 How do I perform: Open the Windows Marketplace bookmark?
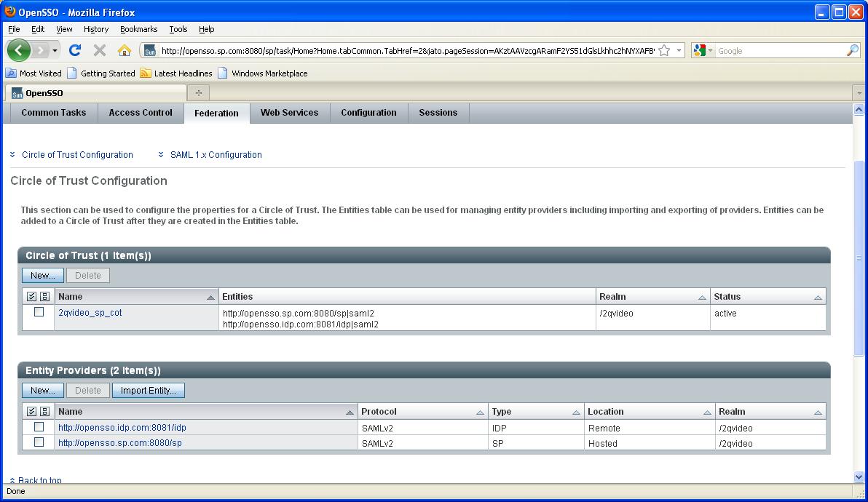[263, 73]
